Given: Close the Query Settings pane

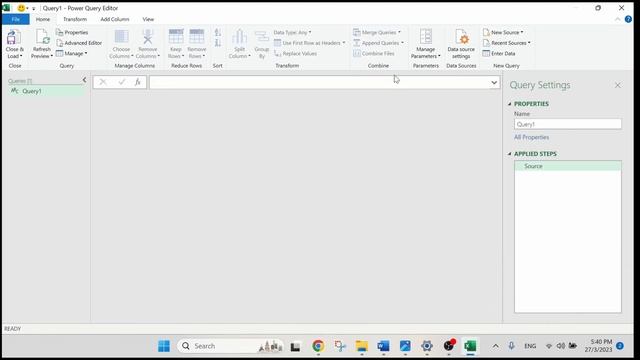Looking at the screenshot, I should click(618, 85).
